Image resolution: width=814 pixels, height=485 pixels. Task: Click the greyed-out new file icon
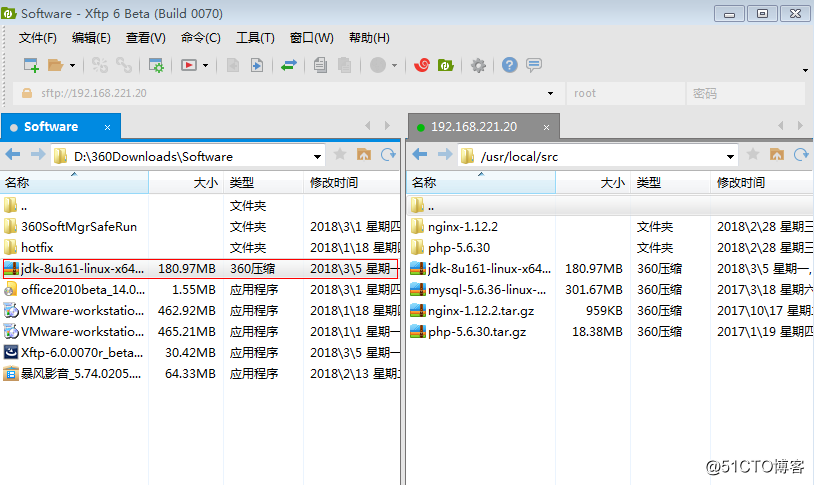click(233, 65)
